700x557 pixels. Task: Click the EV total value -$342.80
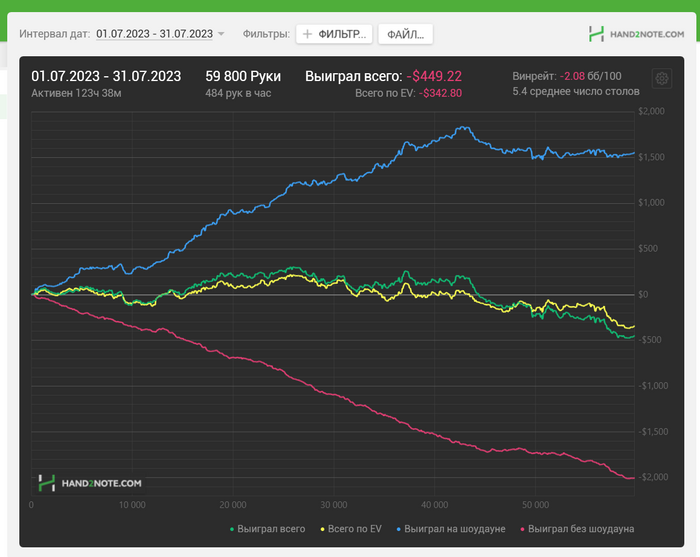pos(440,93)
